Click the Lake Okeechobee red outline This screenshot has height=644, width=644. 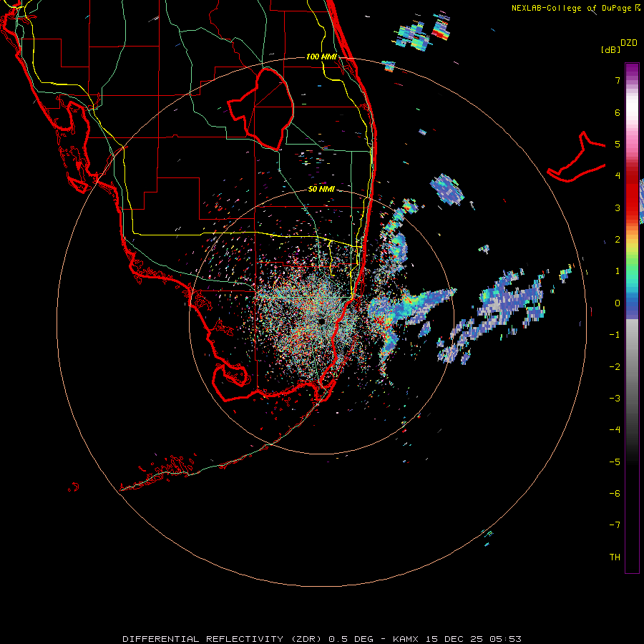click(x=260, y=109)
